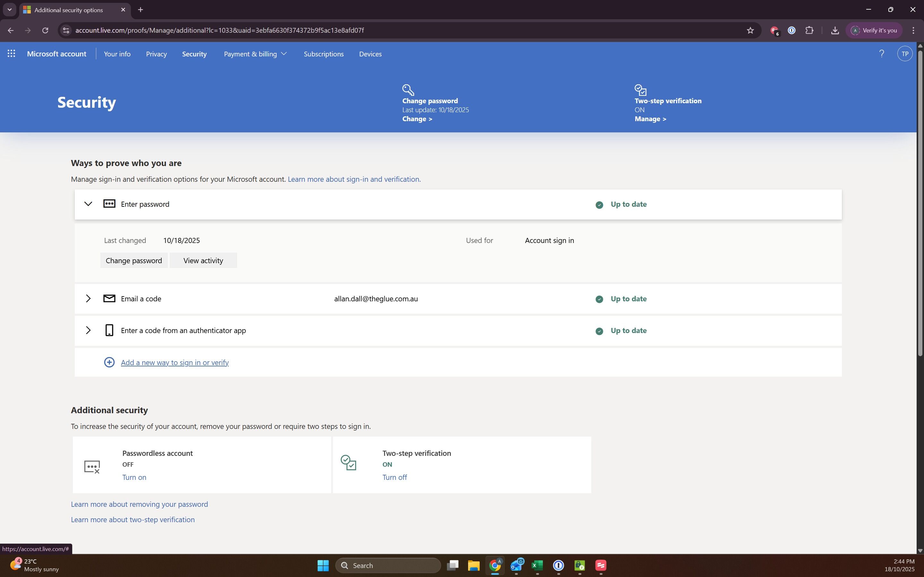924x577 pixels.
Task: Expand the Email a code row
Action: [88, 298]
